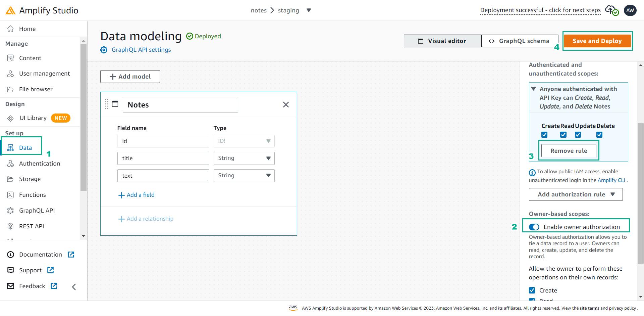This screenshot has width=644, height=316.
Task: Click the info icon beside IAM access note
Action: coord(532,173)
